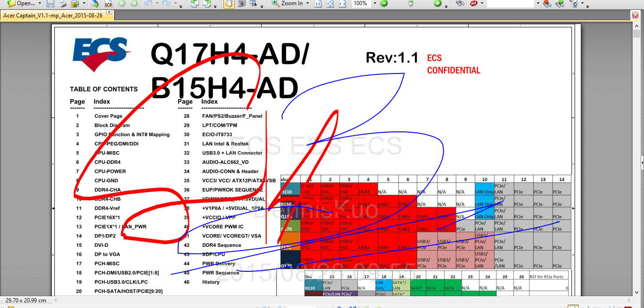Open the zoom percentage dropdown list
644x308 pixels.
(375, 3)
